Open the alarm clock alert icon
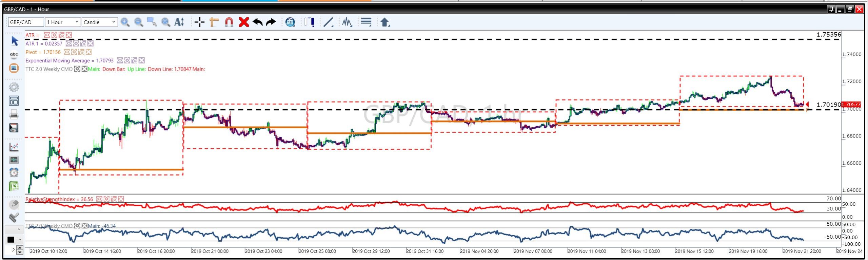Image resolution: width=868 pixels, height=260 pixels. pyautogui.click(x=14, y=172)
